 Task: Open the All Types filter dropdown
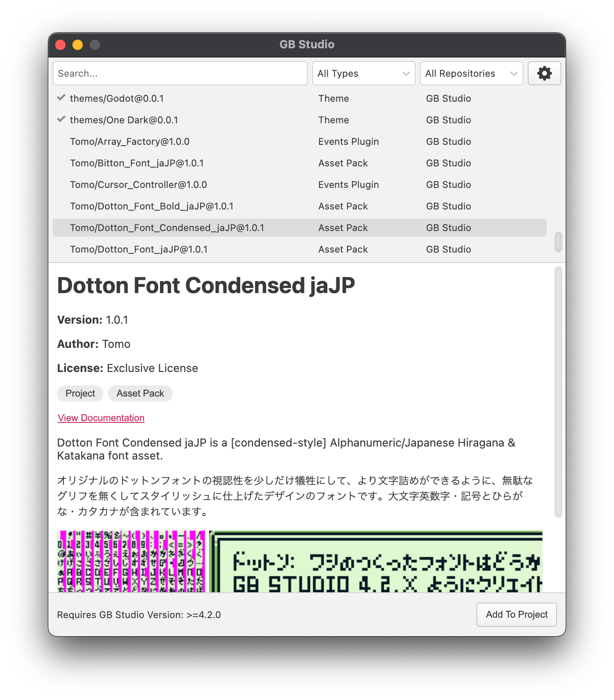coord(363,73)
